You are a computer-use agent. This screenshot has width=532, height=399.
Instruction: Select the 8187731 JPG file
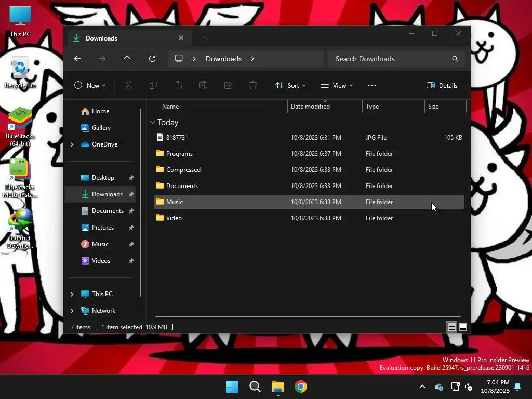click(x=309, y=137)
